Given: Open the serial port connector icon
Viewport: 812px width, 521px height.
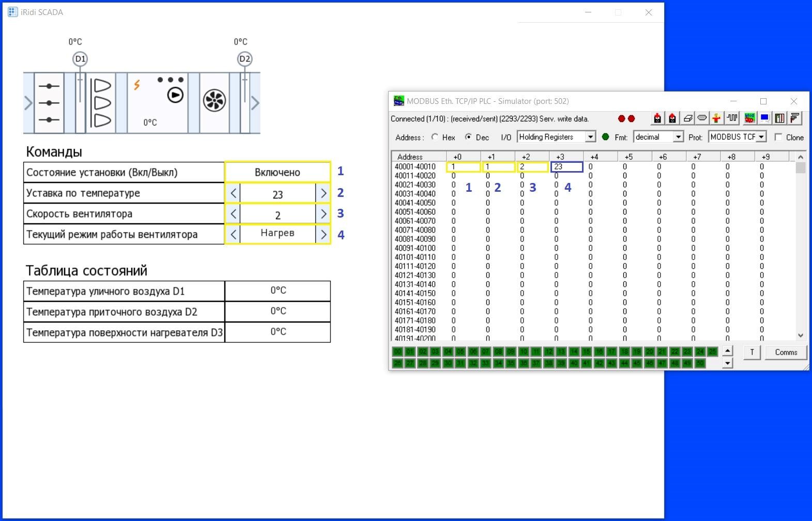Looking at the screenshot, I should (x=702, y=118).
